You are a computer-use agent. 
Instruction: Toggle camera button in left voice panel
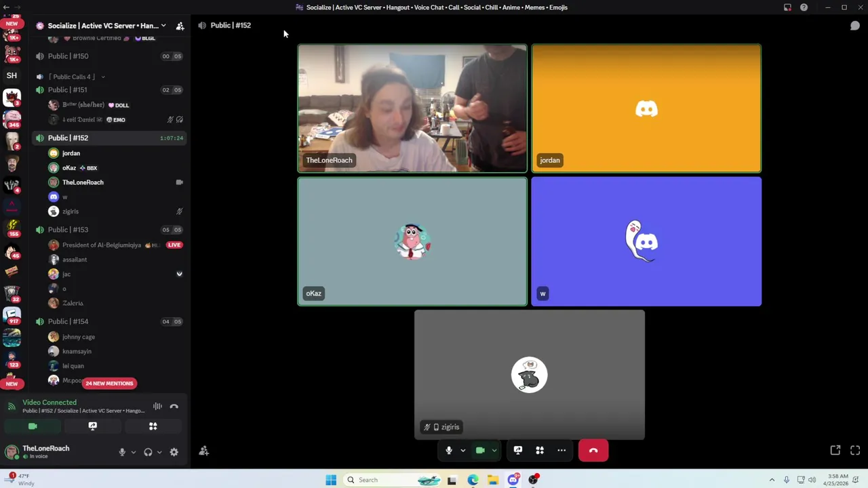(x=33, y=426)
